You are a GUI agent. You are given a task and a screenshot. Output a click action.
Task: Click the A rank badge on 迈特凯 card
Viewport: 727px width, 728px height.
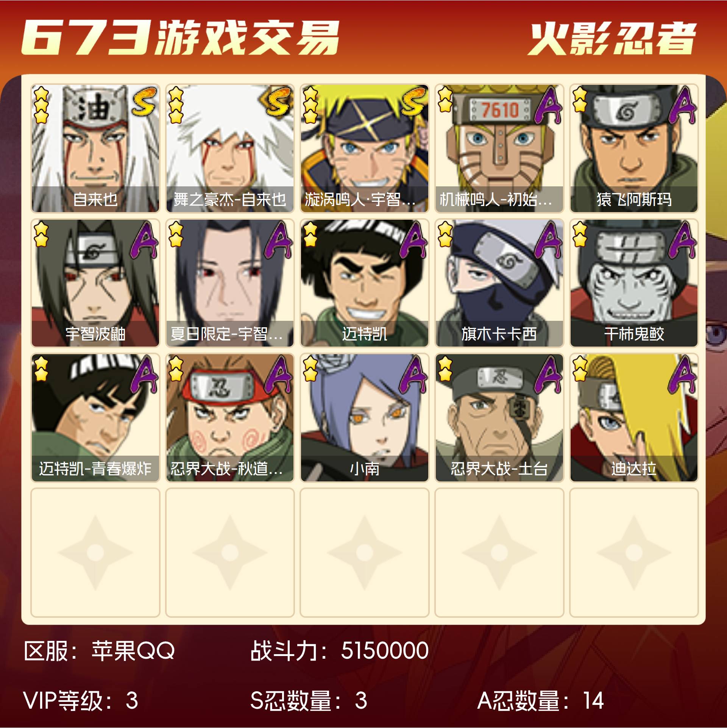413,240
